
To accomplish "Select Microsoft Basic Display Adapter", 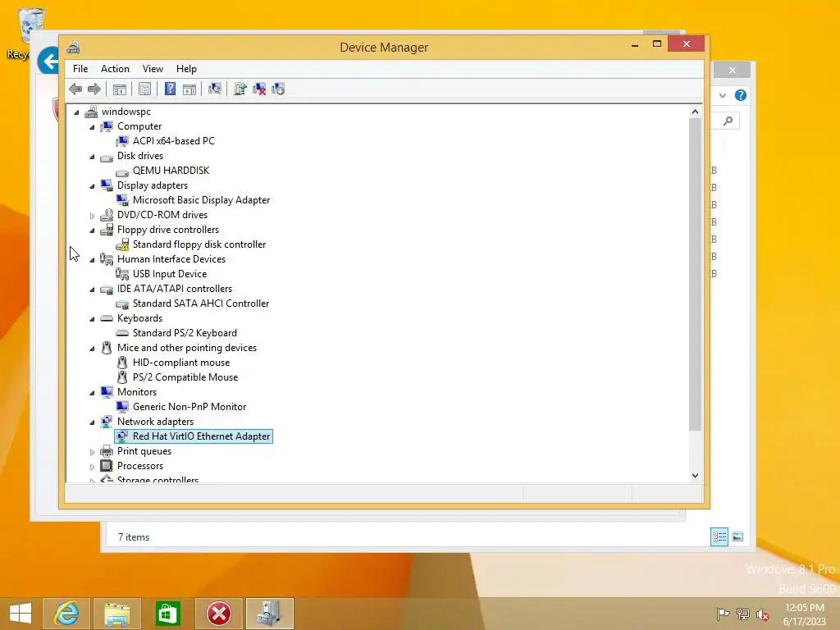I will 202,200.
